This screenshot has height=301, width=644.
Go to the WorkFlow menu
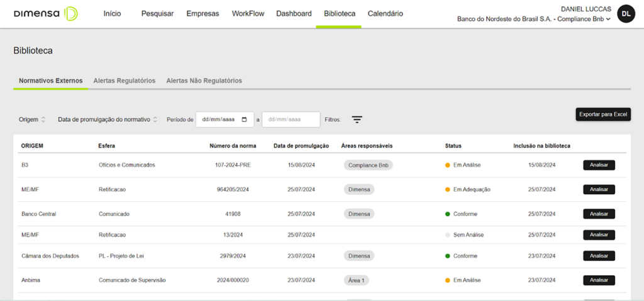coord(247,14)
